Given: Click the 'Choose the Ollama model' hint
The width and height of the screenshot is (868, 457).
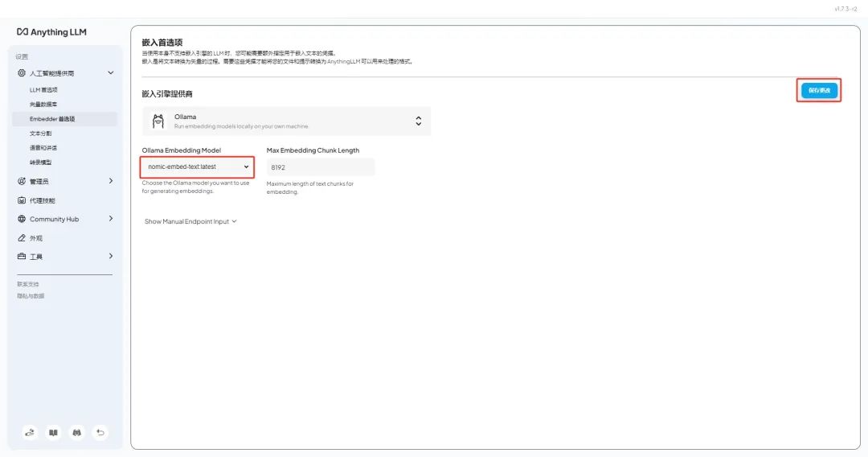Looking at the screenshot, I should pos(195,187).
